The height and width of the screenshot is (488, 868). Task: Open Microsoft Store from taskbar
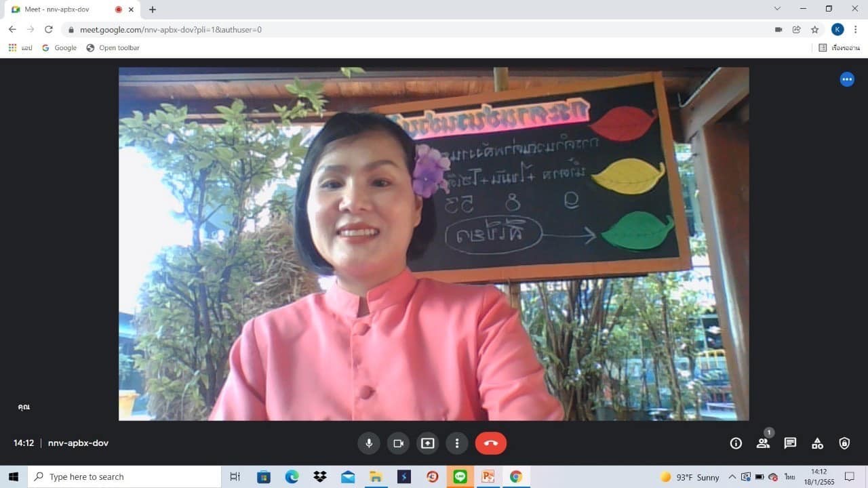click(264, 476)
